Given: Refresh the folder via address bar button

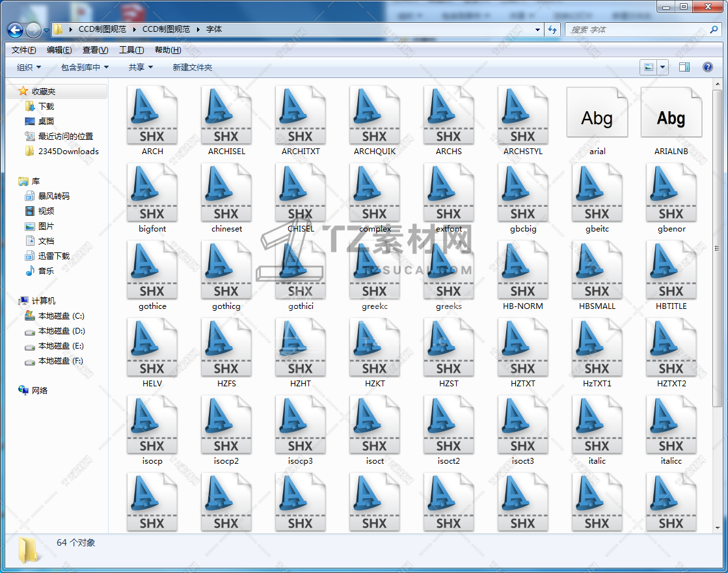Looking at the screenshot, I should [x=552, y=30].
